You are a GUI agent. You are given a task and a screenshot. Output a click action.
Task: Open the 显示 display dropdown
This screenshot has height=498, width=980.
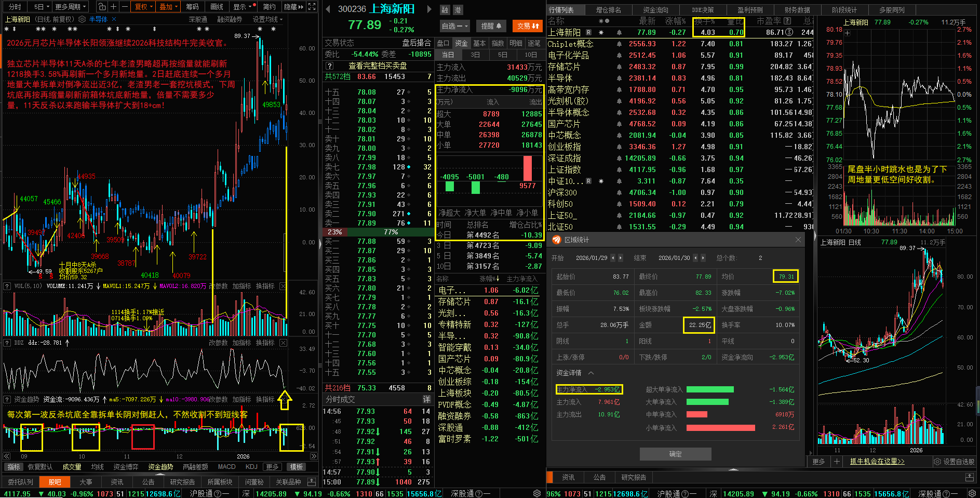coord(243,7)
